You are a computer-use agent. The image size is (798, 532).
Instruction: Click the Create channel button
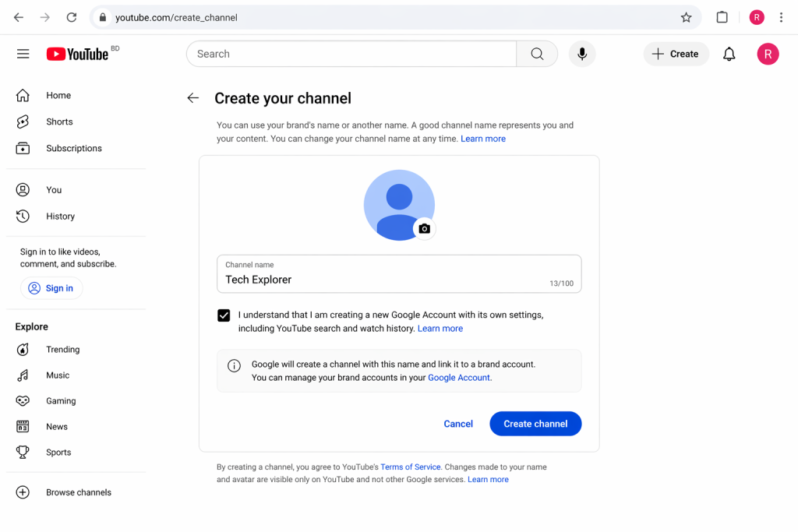[x=535, y=424]
